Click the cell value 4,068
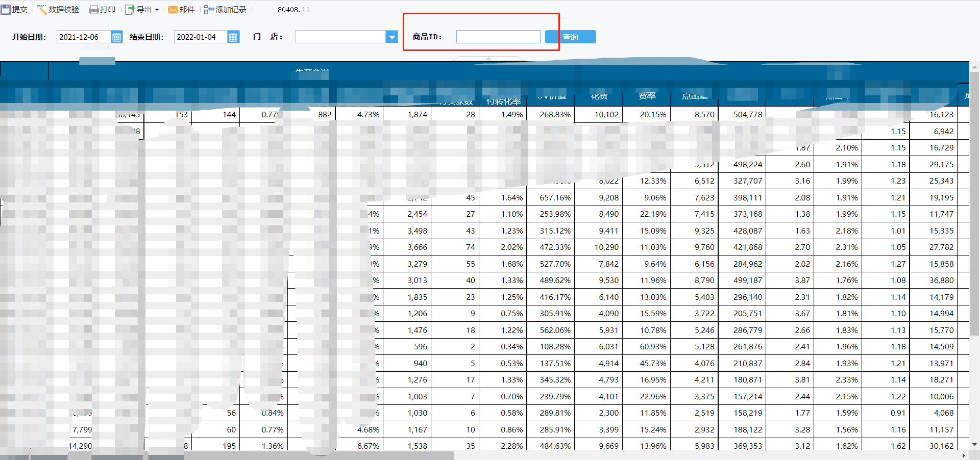 coord(943,413)
